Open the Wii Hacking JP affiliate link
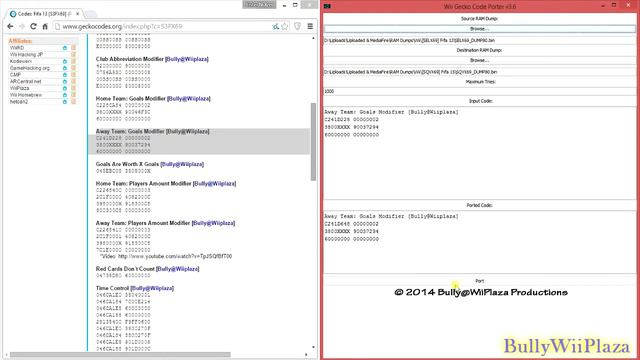Screen dimensions: 640x360 point(26,54)
